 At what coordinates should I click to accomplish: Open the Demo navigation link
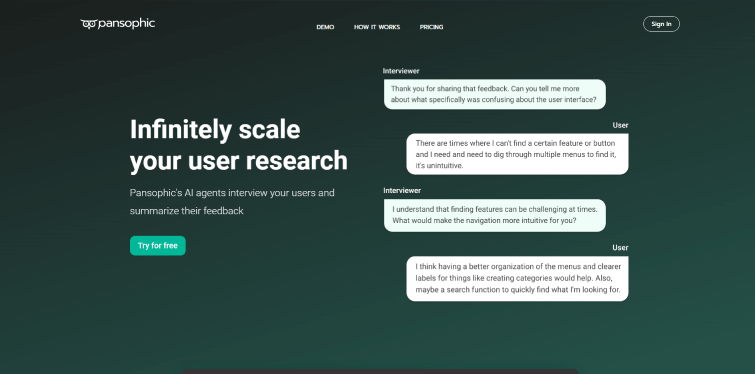pos(325,27)
